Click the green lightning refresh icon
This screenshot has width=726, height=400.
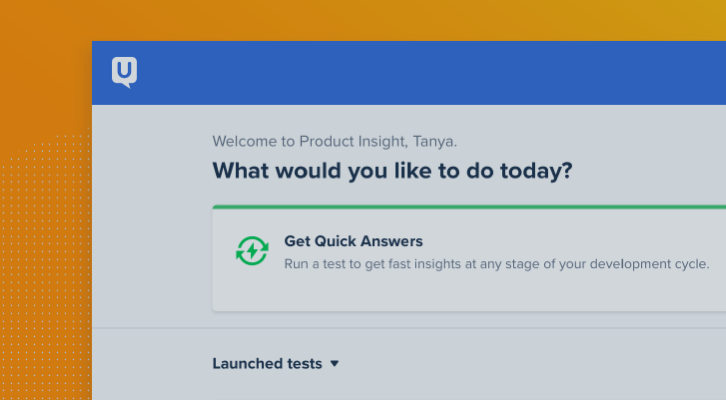(x=252, y=251)
